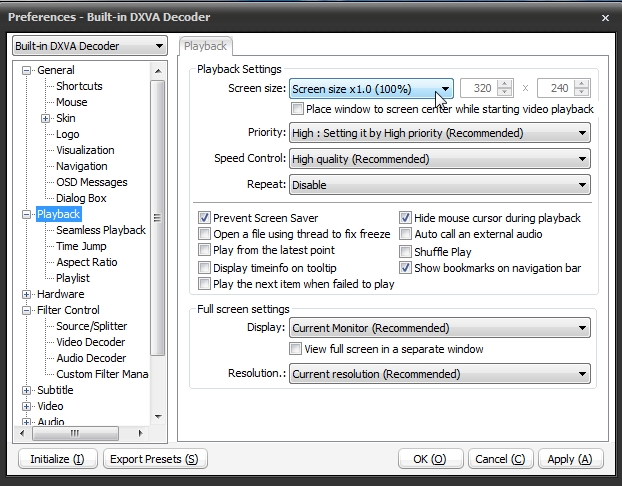The image size is (622, 486).
Task: Close the Preferences dialog with X
Action: click(605, 18)
